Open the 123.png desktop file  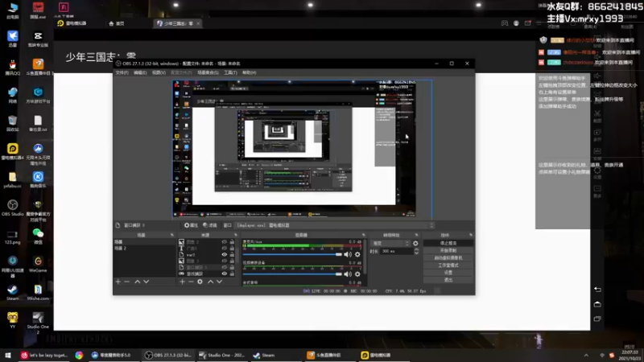click(12, 237)
